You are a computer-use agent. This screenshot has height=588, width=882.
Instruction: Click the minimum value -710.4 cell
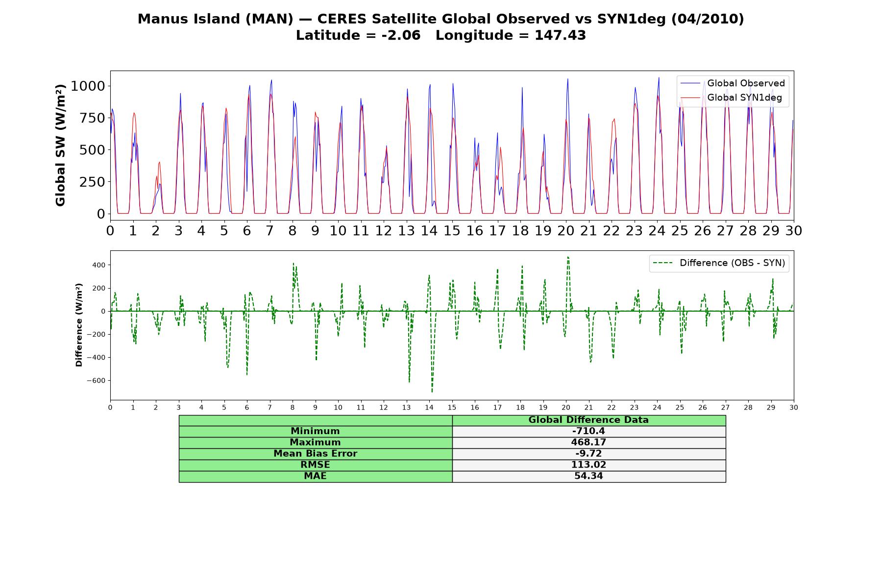click(x=589, y=431)
